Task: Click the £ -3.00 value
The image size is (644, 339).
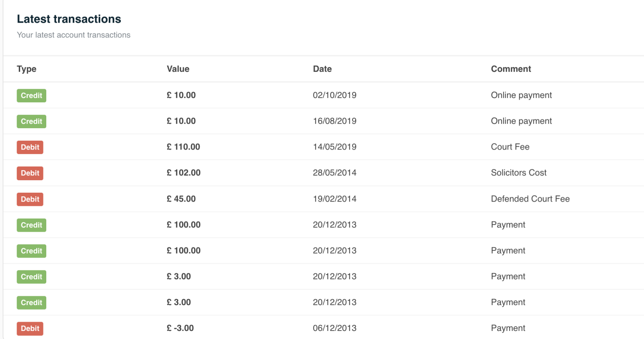Action: (180, 328)
